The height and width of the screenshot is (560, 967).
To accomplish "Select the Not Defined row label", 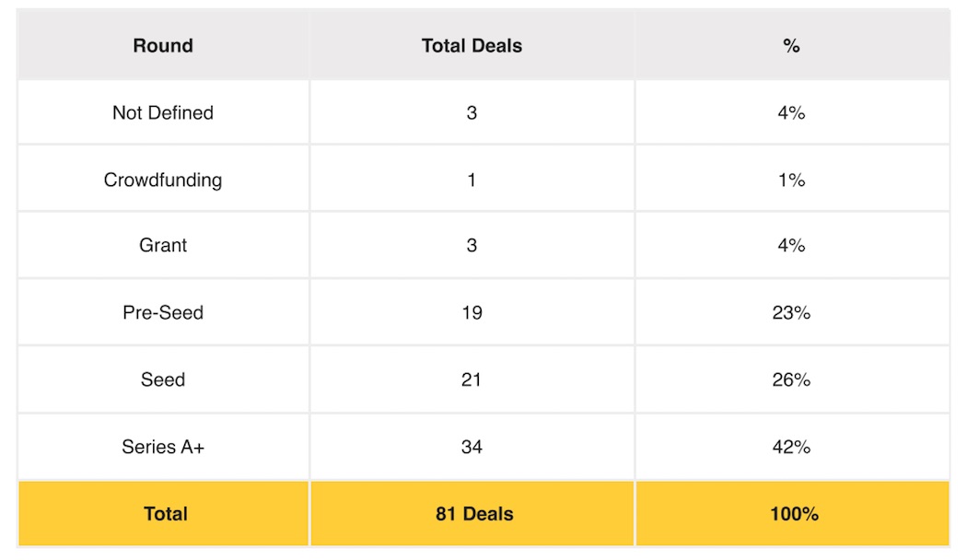I will pos(163,112).
